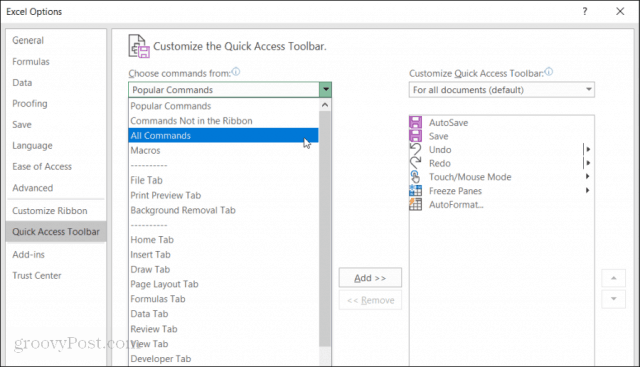Open the Data options category

[56, 82]
